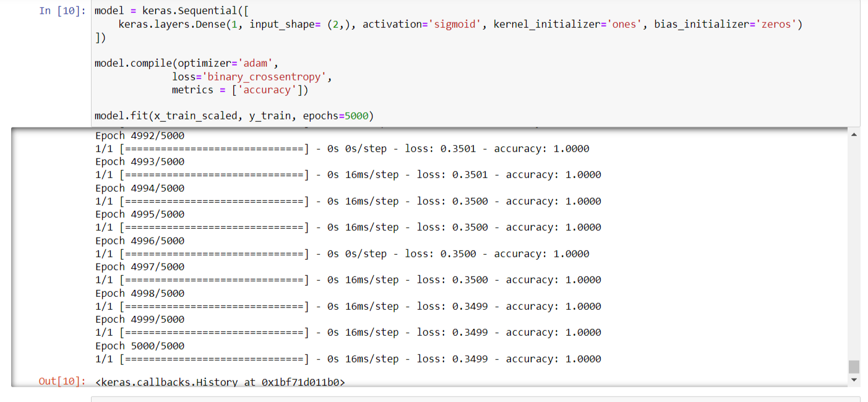Select the In [10] cell prompt
The height and width of the screenshot is (402, 868).
pos(62,12)
